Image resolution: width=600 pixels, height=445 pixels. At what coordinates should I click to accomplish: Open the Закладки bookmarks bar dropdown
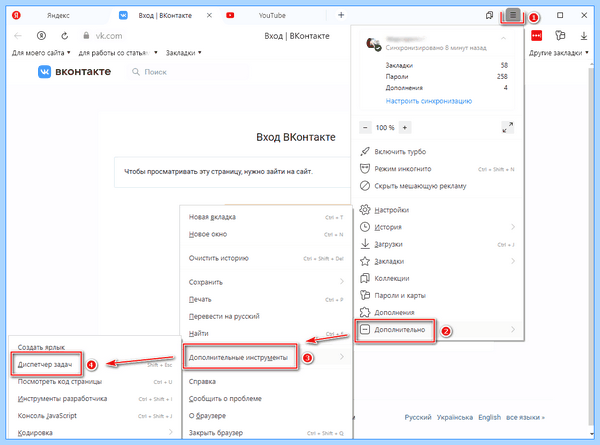[183, 53]
